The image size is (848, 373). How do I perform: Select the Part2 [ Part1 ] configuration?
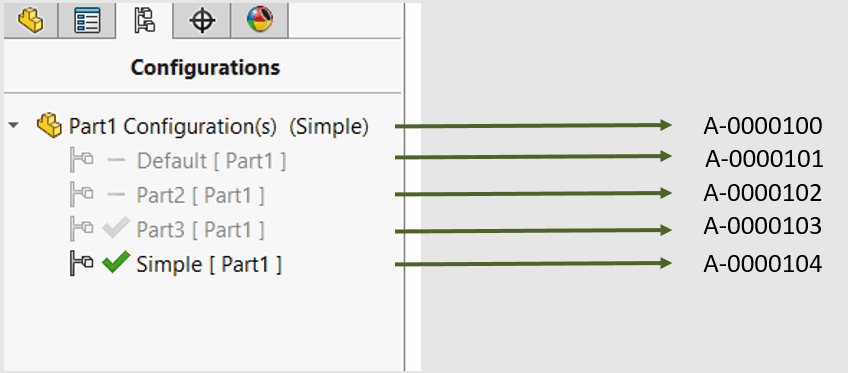tap(201, 195)
